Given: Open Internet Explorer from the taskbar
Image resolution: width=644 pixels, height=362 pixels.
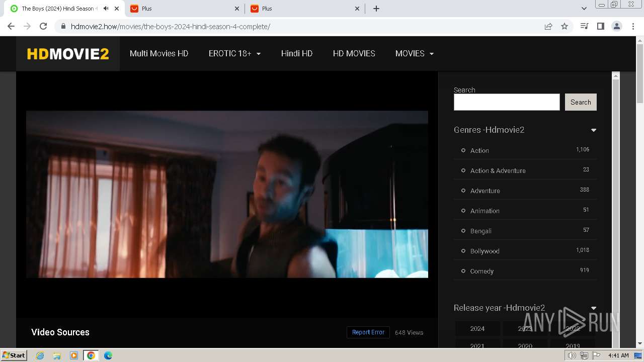Looking at the screenshot, I should coord(40,355).
